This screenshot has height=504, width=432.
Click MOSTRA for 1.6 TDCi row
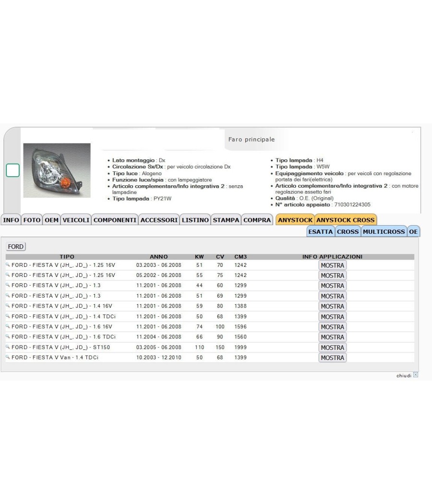pyautogui.click(x=332, y=337)
